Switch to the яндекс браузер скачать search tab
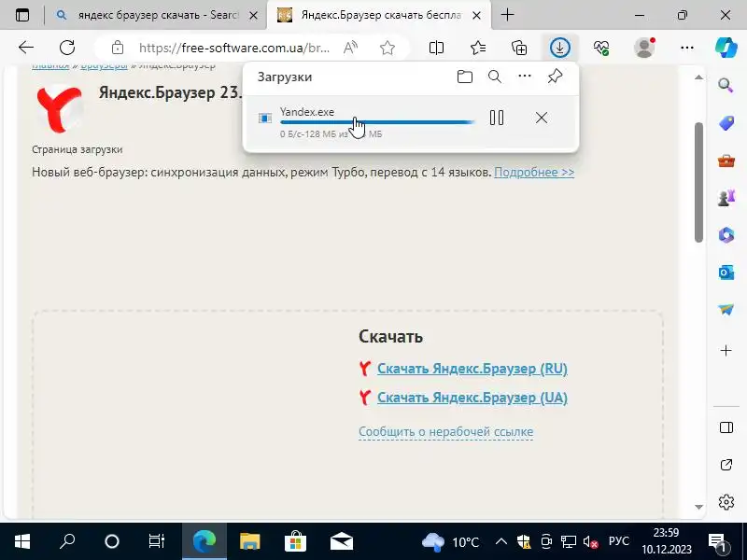The image size is (747, 560). [x=157, y=15]
